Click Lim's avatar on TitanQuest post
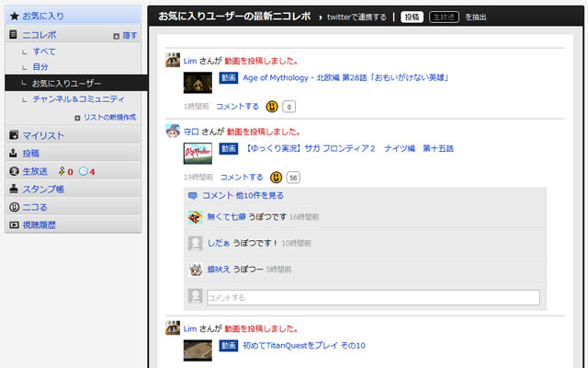 (x=173, y=328)
